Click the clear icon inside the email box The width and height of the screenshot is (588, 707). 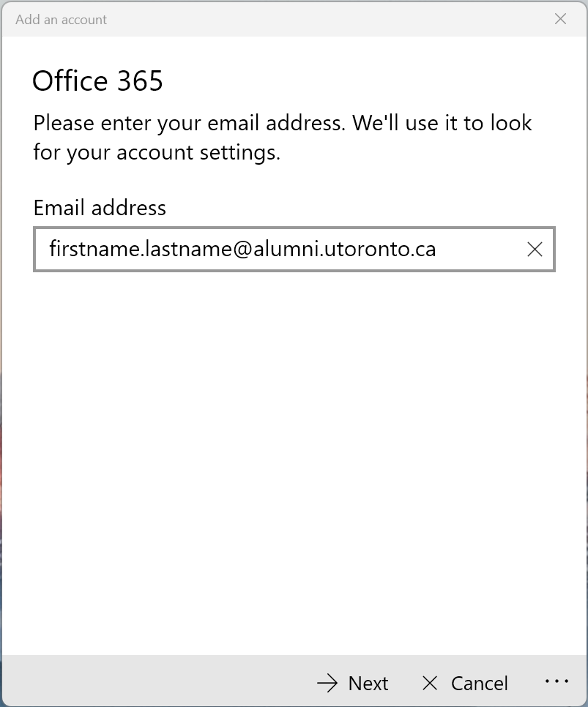[535, 250]
